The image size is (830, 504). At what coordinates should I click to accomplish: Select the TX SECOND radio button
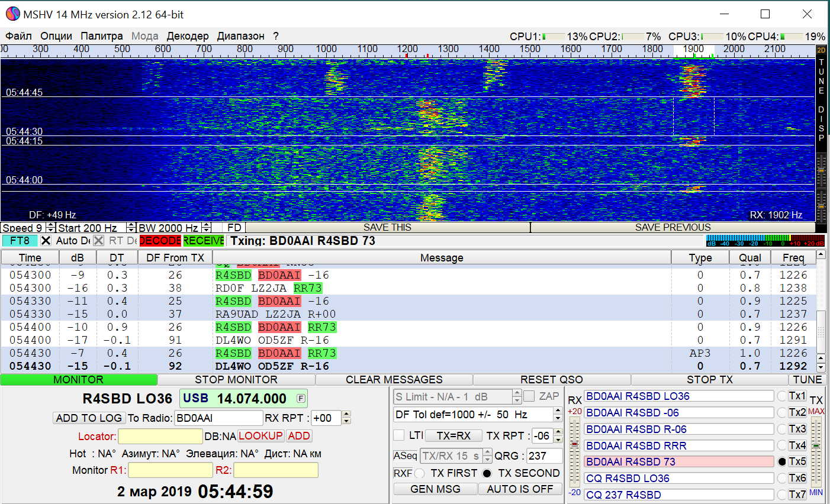[x=487, y=473]
